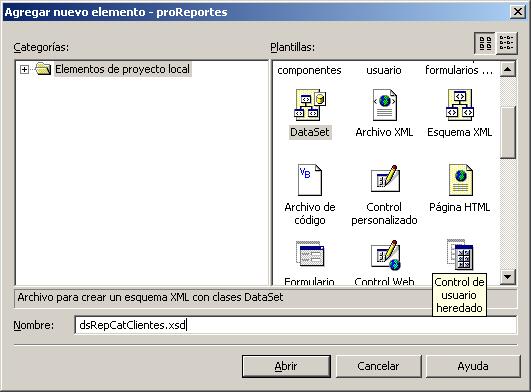Click the Archivo de código label text
Viewport: 531px width, 392px height.
(x=310, y=214)
